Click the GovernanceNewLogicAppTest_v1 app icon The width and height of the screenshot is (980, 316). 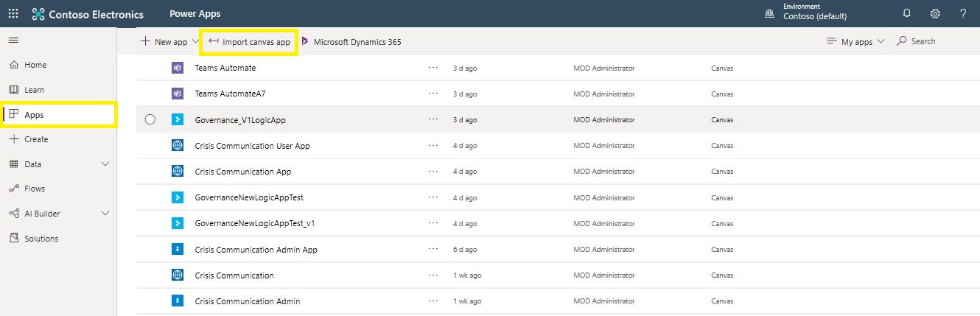[177, 223]
